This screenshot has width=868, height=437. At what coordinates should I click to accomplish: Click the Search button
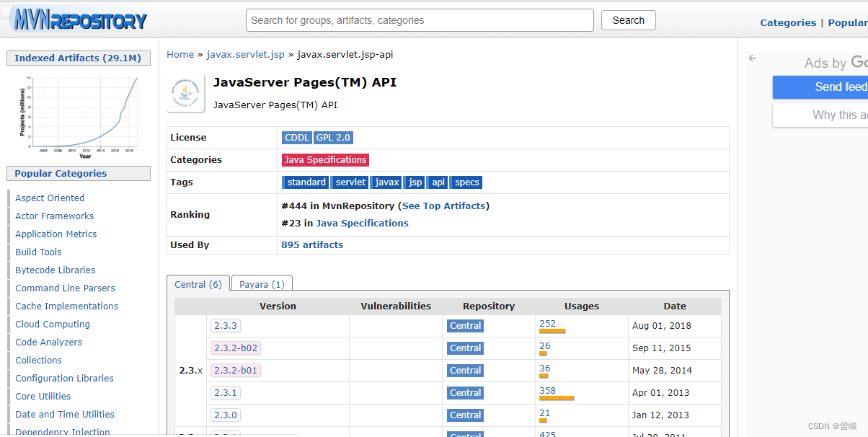click(629, 20)
